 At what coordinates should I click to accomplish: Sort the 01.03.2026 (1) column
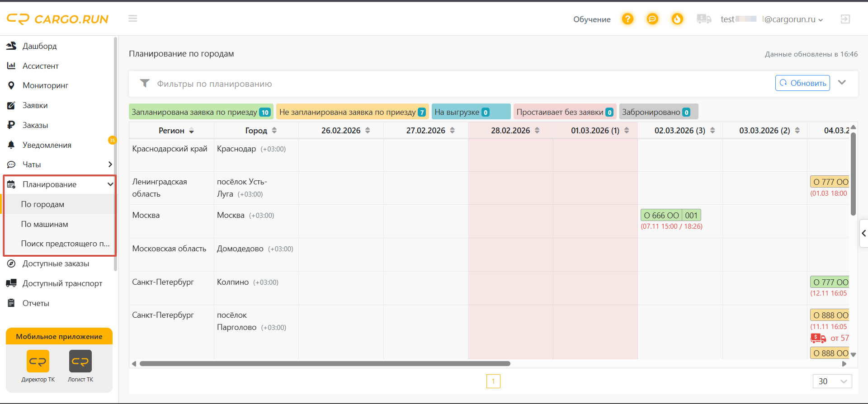coord(627,131)
